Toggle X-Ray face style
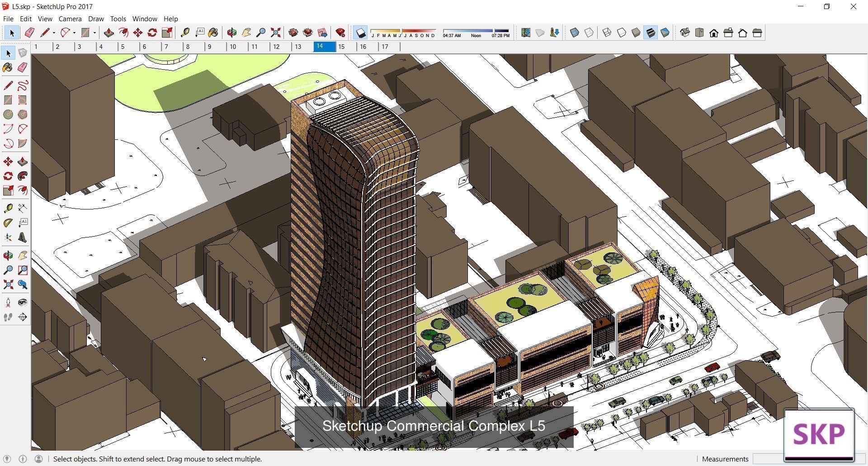 coord(575,33)
